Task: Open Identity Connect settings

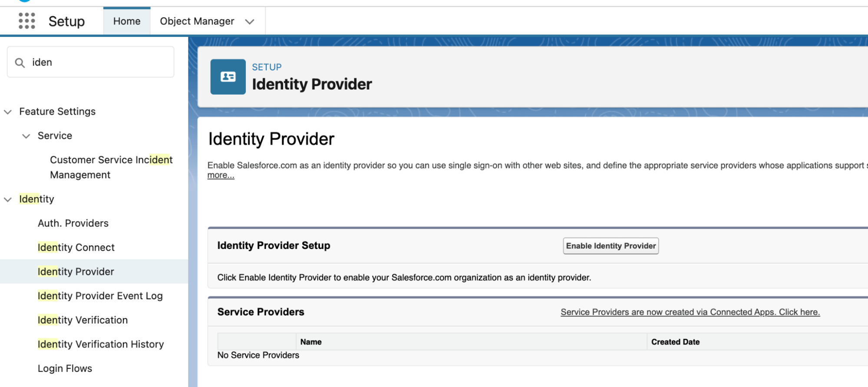Action: tap(76, 247)
